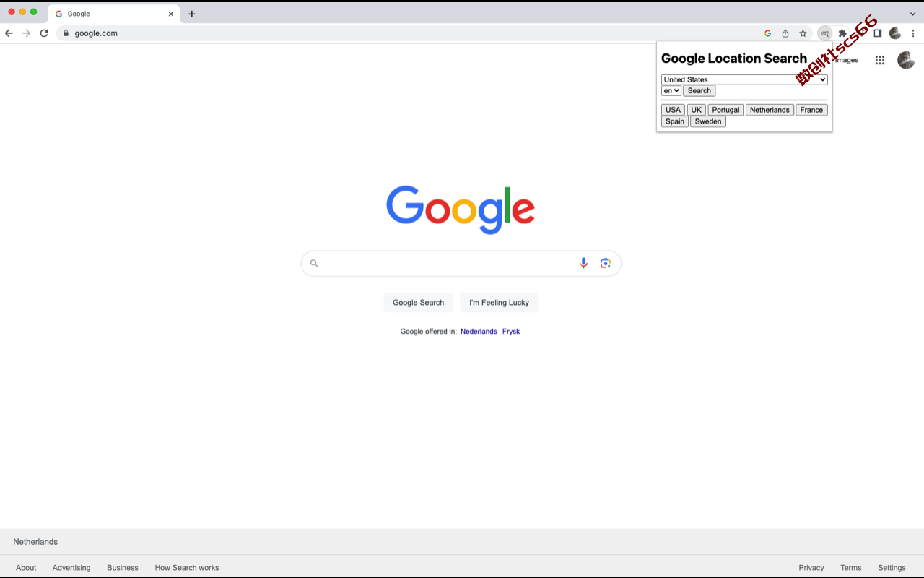
Task: Click the Google icon in the address bar
Action: [x=767, y=33]
